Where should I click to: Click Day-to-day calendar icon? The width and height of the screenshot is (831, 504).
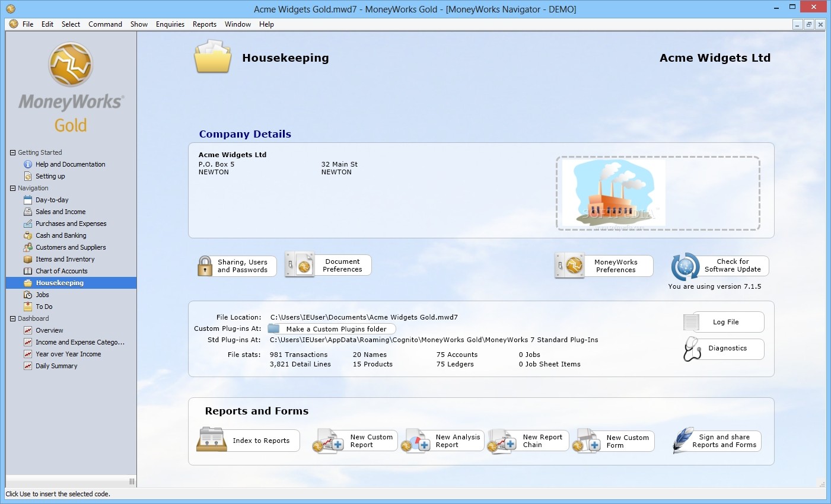pos(28,200)
